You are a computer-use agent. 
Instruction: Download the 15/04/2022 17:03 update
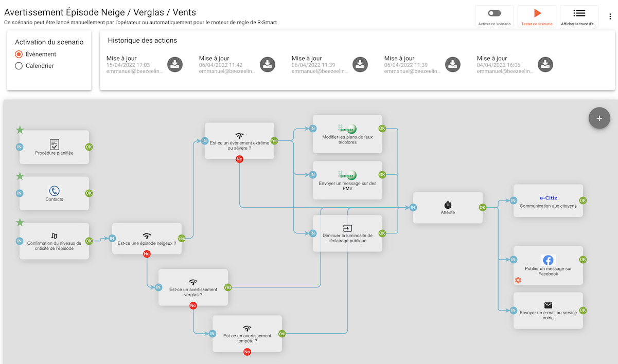[x=175, y=64]
